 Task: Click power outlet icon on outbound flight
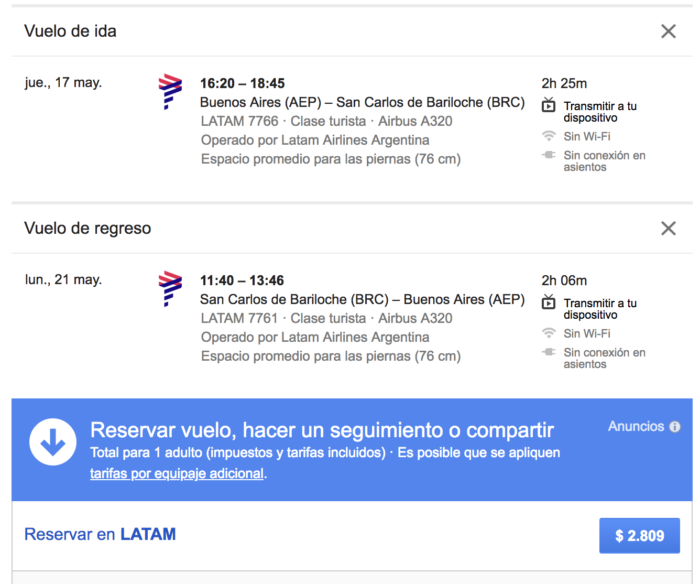pos(548,155)
